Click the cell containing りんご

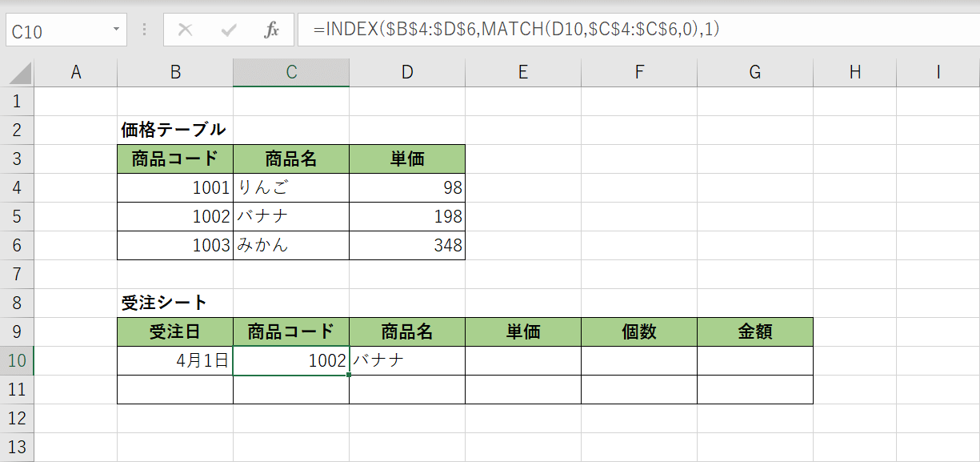click(x=291, y=188)
